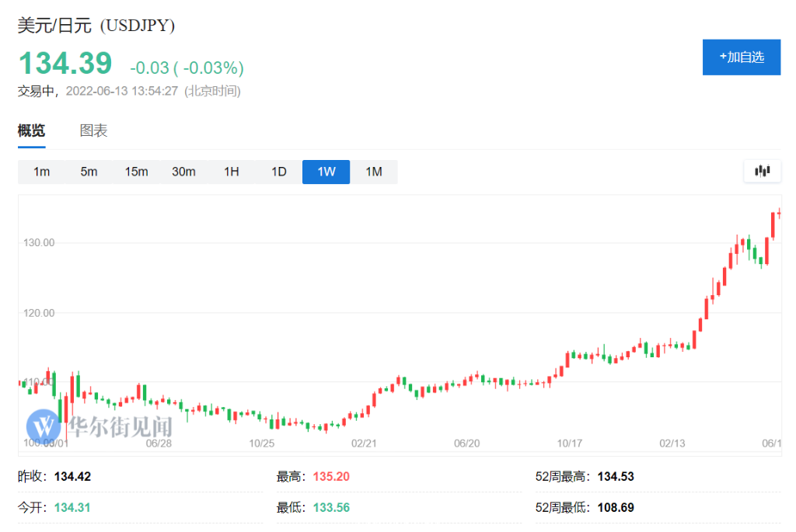Click the 130.00 y-axis label

click(x=39, y=243)
